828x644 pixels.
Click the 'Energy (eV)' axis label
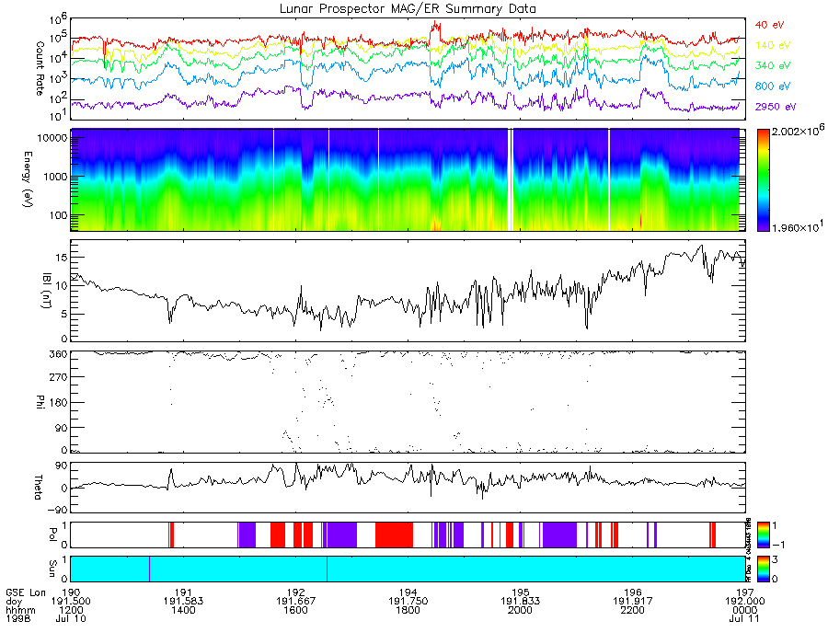(28, 179)
